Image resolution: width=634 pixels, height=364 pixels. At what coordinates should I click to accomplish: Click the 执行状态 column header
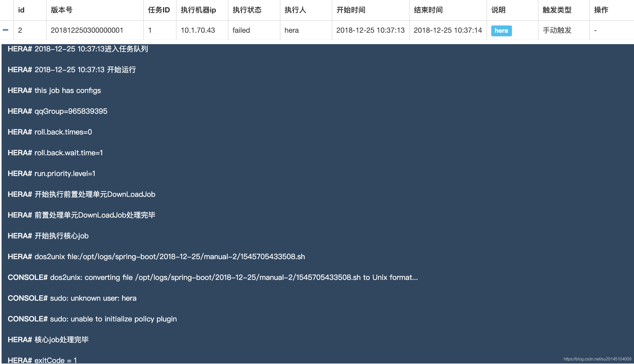(x=247, y=10)
